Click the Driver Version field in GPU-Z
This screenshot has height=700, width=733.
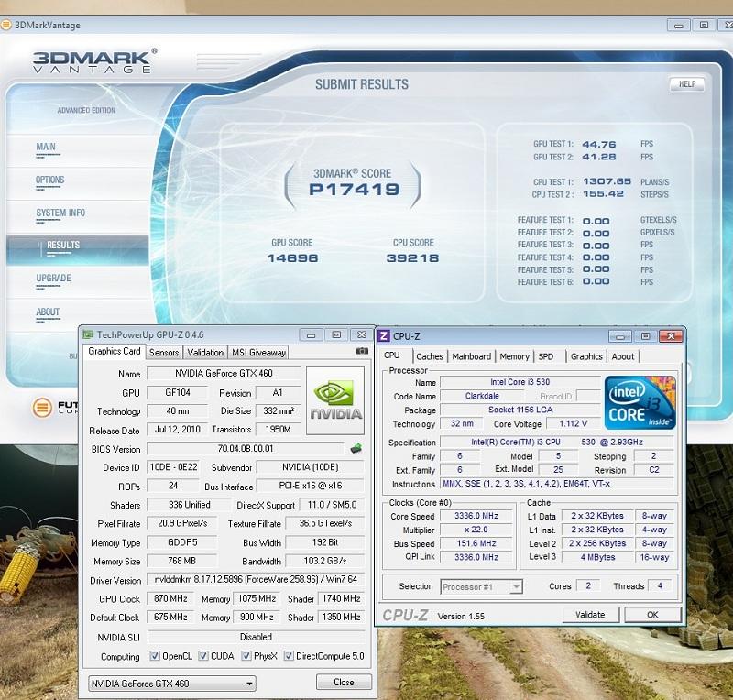click(x=256, y=579)
